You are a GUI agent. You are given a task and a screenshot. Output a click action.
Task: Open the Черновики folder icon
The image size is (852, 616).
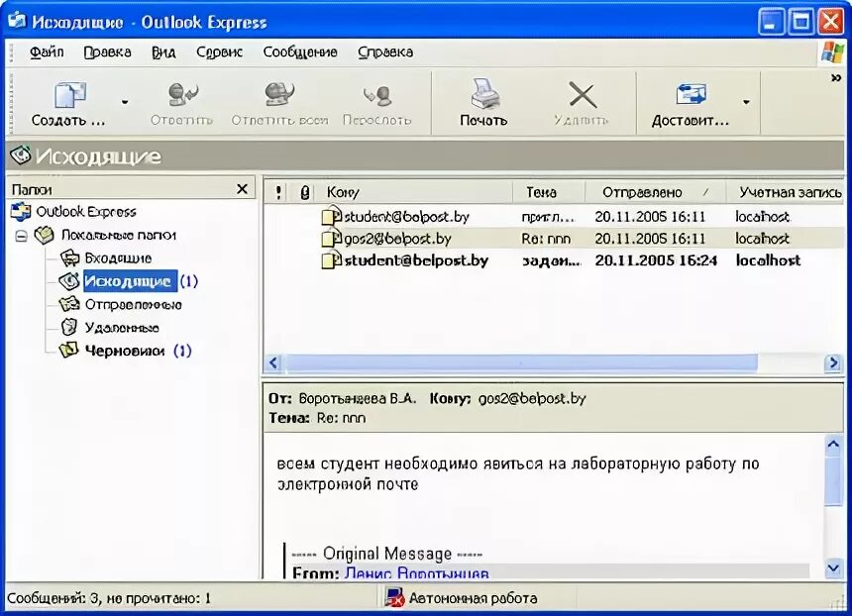[70, 351]
